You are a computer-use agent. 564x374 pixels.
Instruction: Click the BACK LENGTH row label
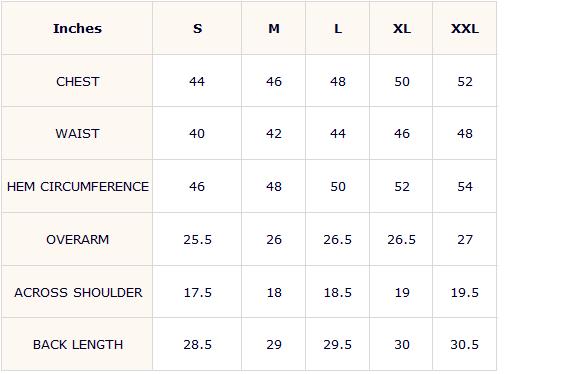(78, 345)
